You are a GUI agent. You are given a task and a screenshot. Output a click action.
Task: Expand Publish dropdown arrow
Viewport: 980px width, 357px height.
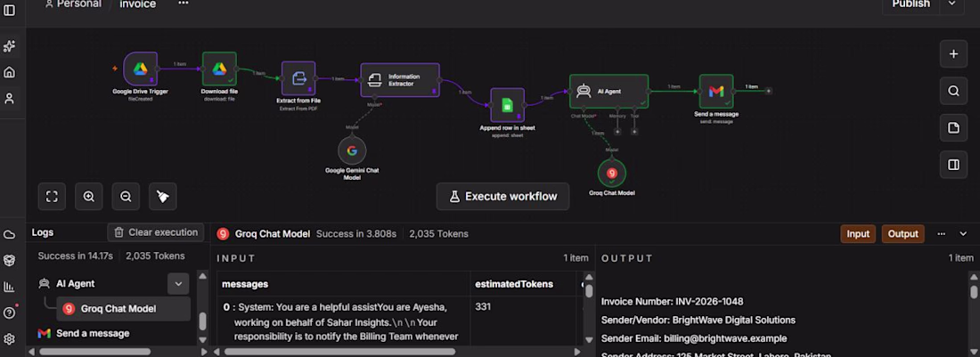951,4
